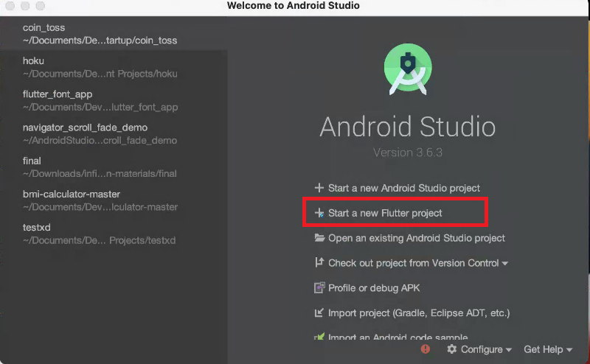Click the Import Android code sample icon

(x=319, y=336)
